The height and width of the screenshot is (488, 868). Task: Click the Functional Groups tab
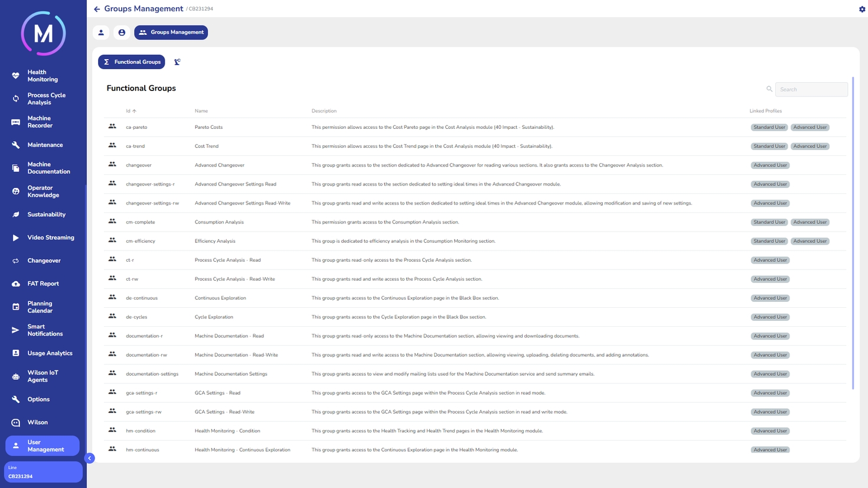132,62
